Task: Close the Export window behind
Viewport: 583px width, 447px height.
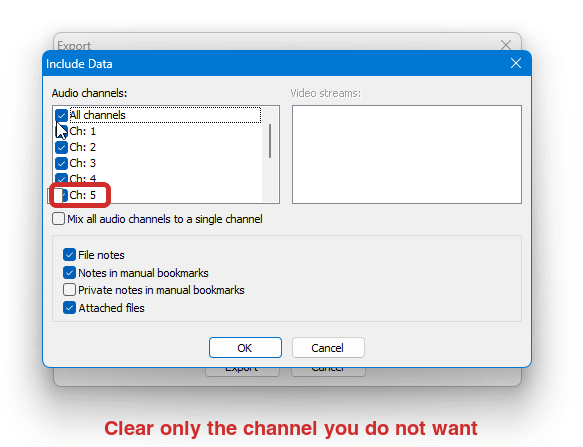Action: click(x=506, y=45)
